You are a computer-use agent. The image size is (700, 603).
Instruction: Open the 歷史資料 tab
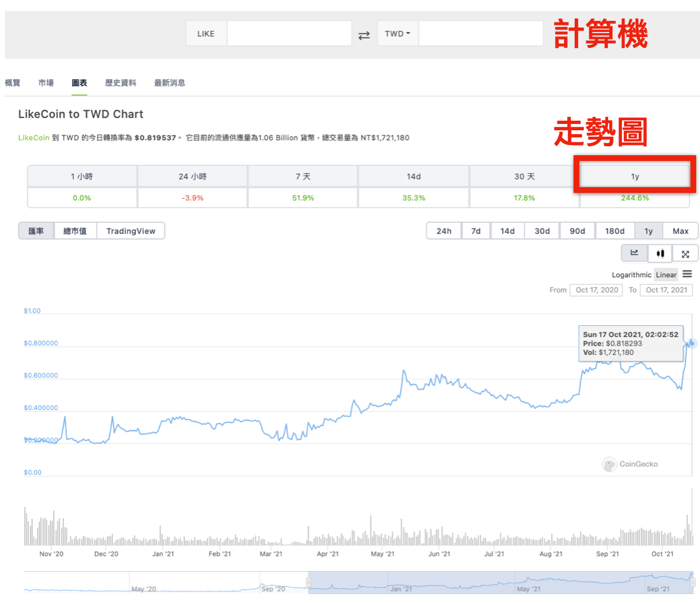coord(121,82)
